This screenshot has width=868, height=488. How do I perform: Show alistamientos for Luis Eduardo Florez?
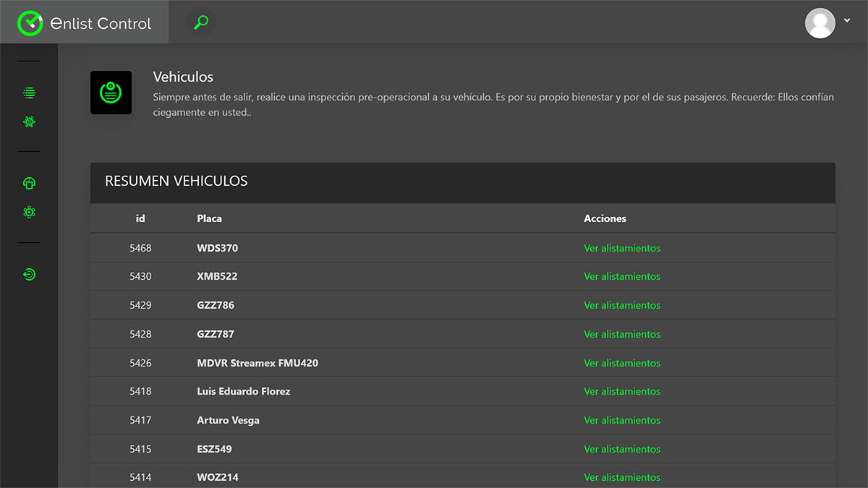[622, 391]
